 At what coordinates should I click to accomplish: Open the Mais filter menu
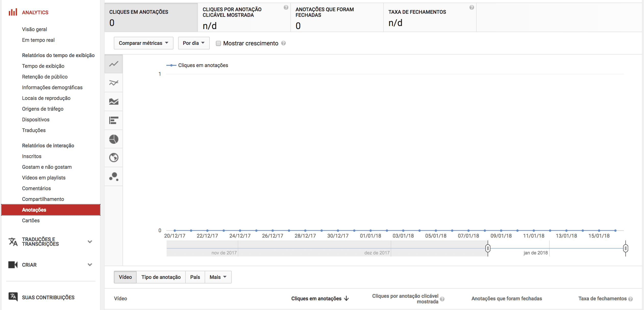click(x=218, y=277)
